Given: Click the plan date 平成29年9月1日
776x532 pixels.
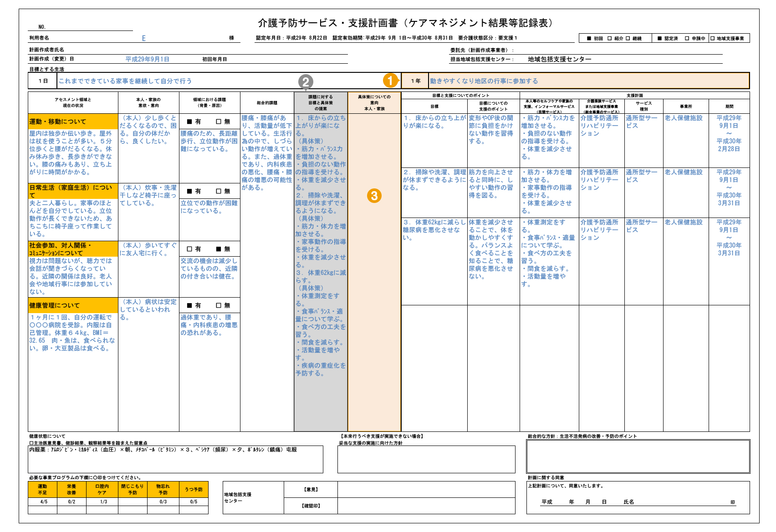Looking at the screenshot, I should pos(148,59).
